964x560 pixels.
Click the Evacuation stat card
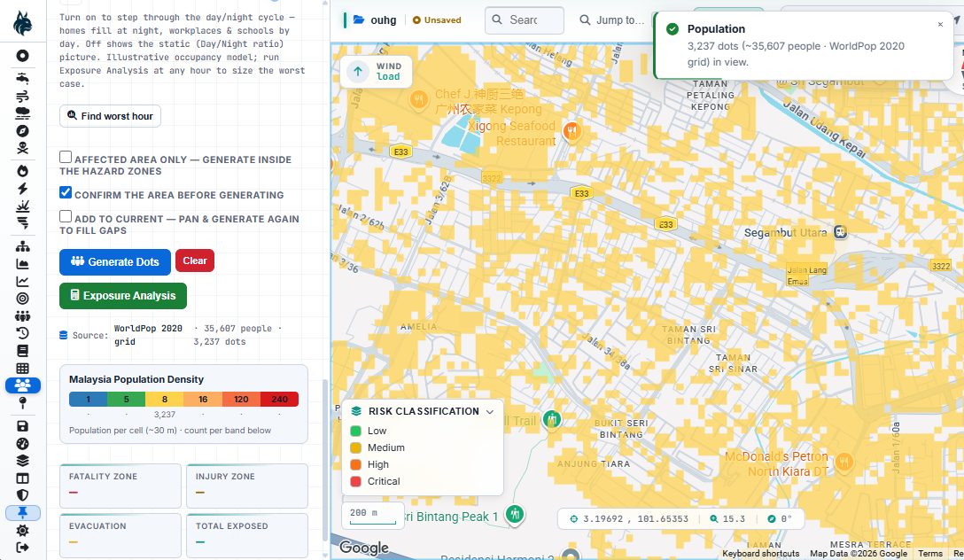click(120, 535)
